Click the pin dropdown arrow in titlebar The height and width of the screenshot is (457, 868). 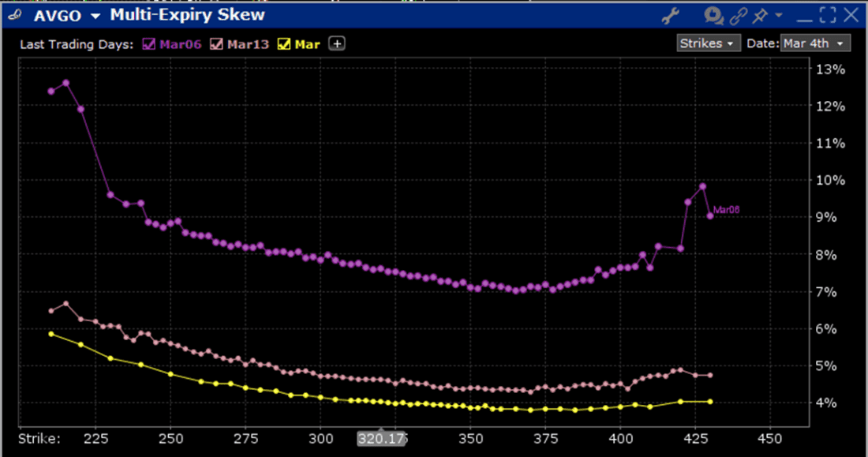click(778, 15)
